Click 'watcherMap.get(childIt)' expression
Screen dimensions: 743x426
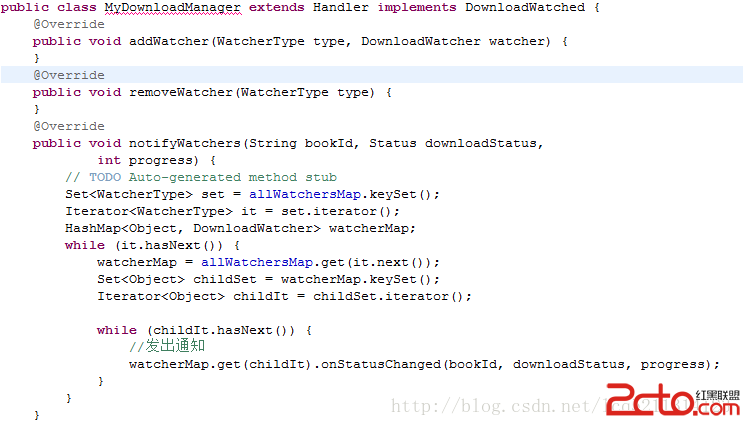[220, 364]
